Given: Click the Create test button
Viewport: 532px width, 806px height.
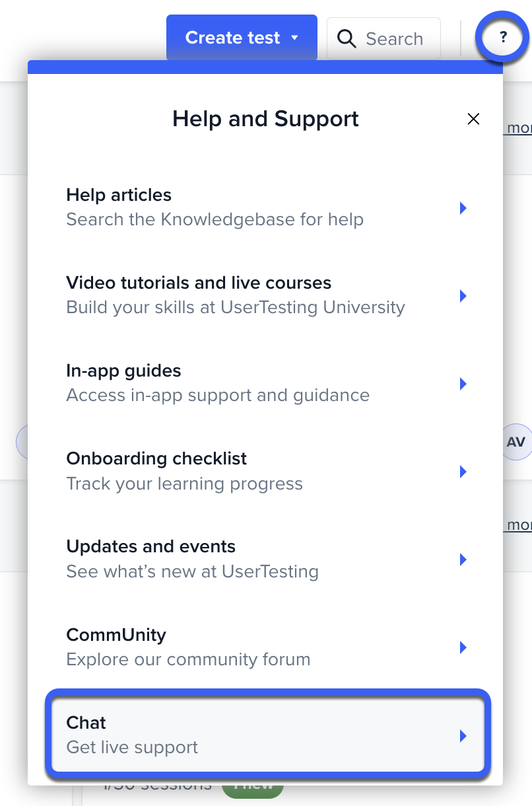Looking at the screenshot, I should 232,38.
